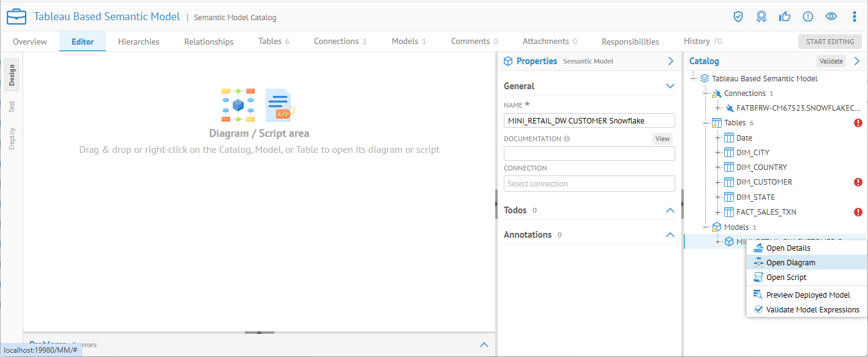The width and height of the screenshot is (868, 357).
Task: Click the thumbs-up endorse icon
Action: (785, 17)
